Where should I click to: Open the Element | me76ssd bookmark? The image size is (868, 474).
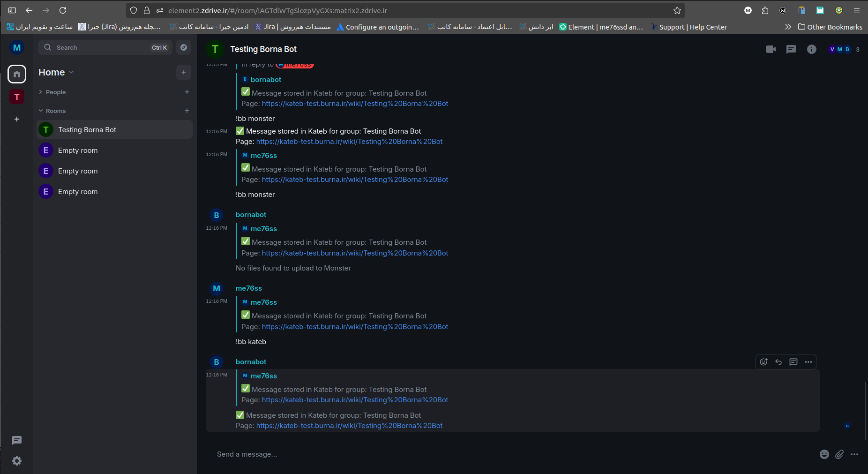click(x=601, y=27)
